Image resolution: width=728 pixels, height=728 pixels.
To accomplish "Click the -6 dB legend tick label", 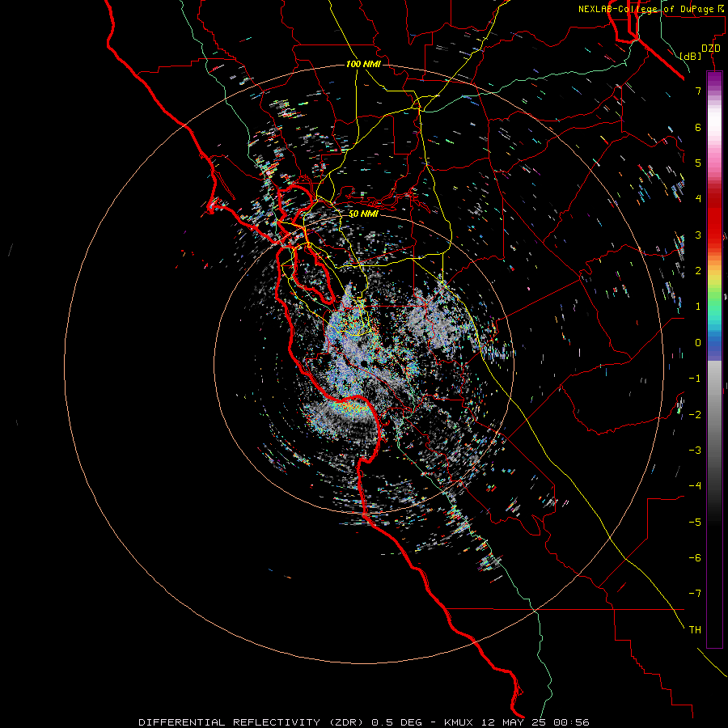I will [x=695, y=558].
